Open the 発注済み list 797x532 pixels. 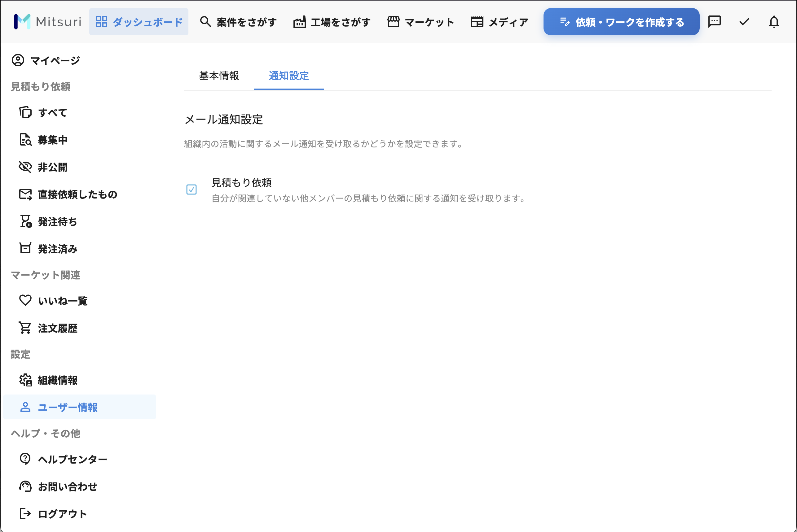click(80, 249)
